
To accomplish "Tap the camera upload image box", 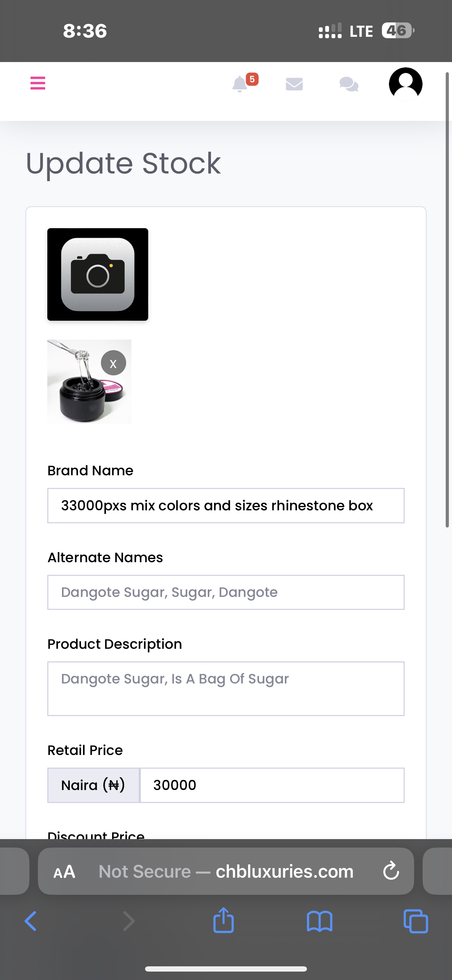I will [x=98, y=274].
